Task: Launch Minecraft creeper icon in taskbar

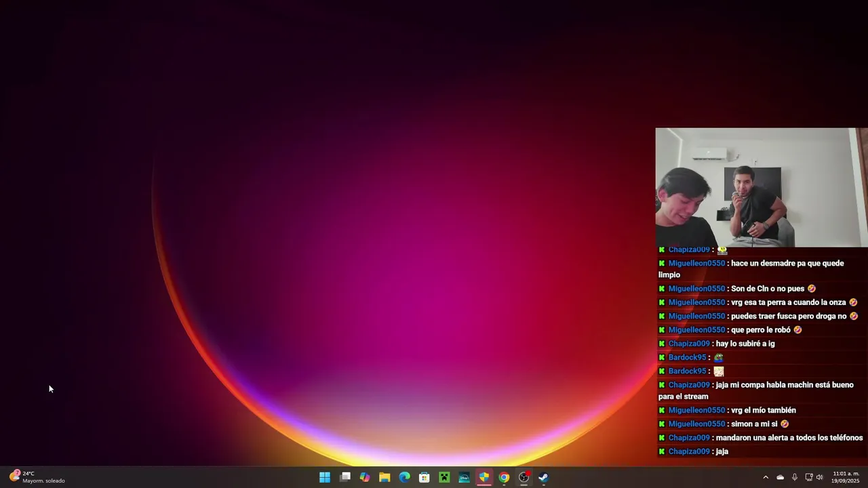Action: (444, 477)
